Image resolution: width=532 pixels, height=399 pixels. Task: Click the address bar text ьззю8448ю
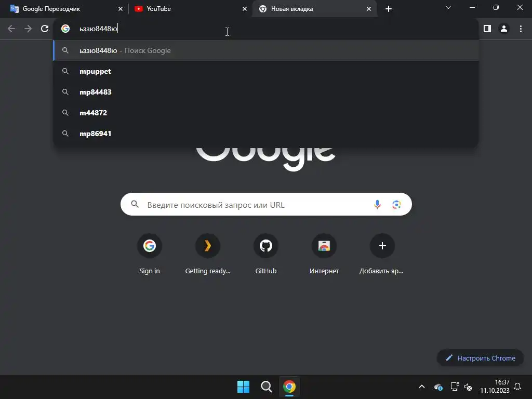point(98,29)
